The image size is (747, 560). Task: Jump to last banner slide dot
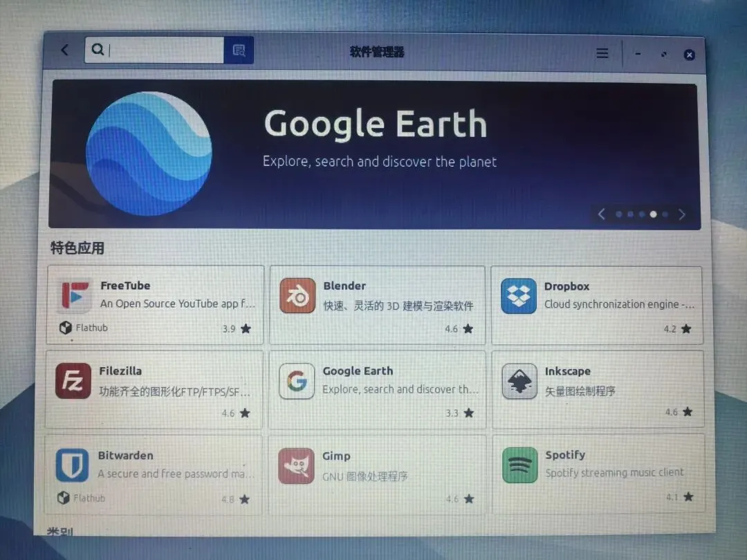pos(665,214)
